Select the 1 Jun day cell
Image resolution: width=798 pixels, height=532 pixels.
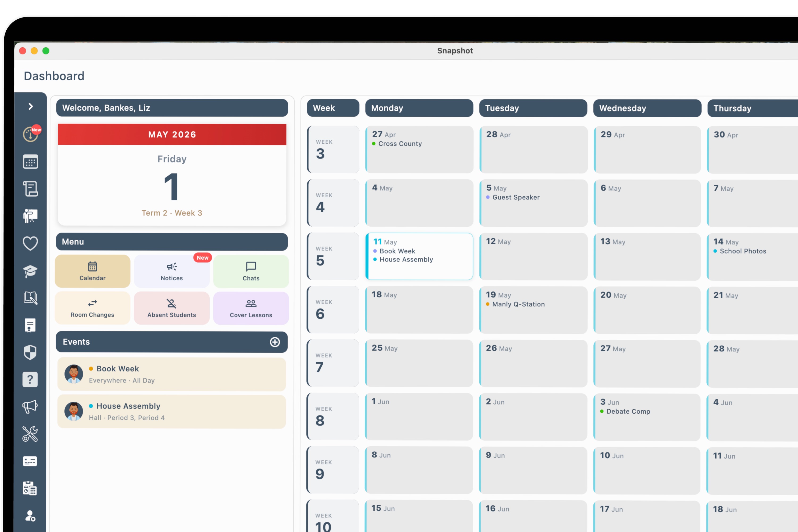[x=419, y=417]
